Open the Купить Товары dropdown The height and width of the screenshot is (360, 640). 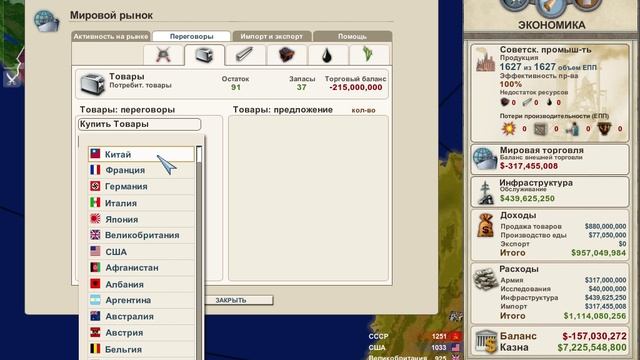139,124
